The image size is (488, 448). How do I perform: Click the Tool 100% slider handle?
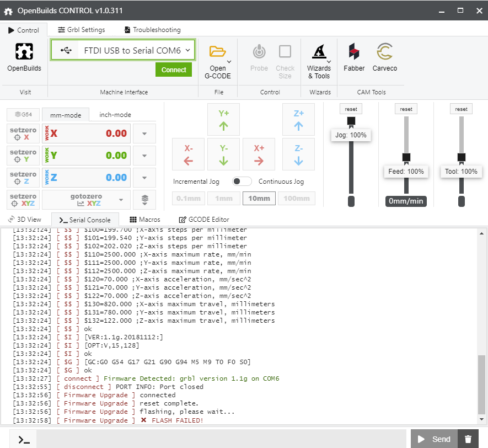pos(461,157)
